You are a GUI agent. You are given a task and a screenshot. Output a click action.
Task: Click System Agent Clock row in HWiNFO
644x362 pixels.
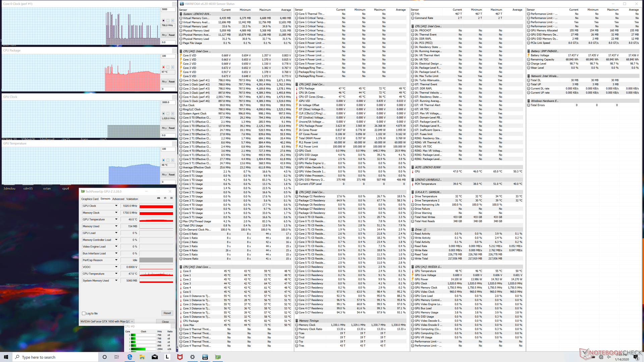coord(235,113)
